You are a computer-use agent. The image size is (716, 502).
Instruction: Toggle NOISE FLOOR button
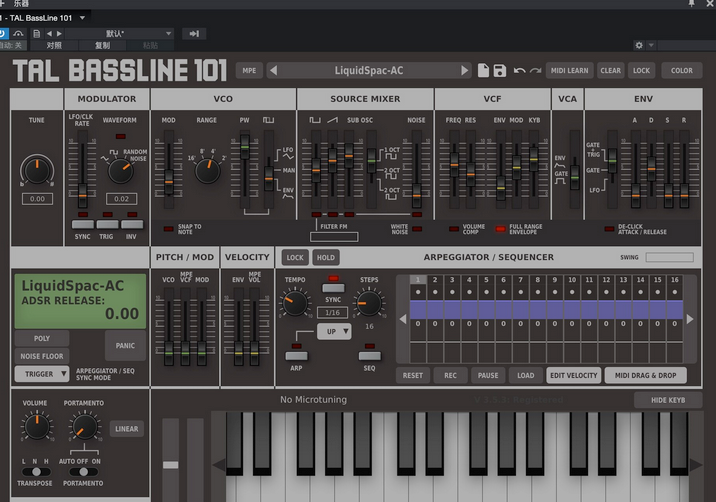pyautogui.click(x=42, y=356)
